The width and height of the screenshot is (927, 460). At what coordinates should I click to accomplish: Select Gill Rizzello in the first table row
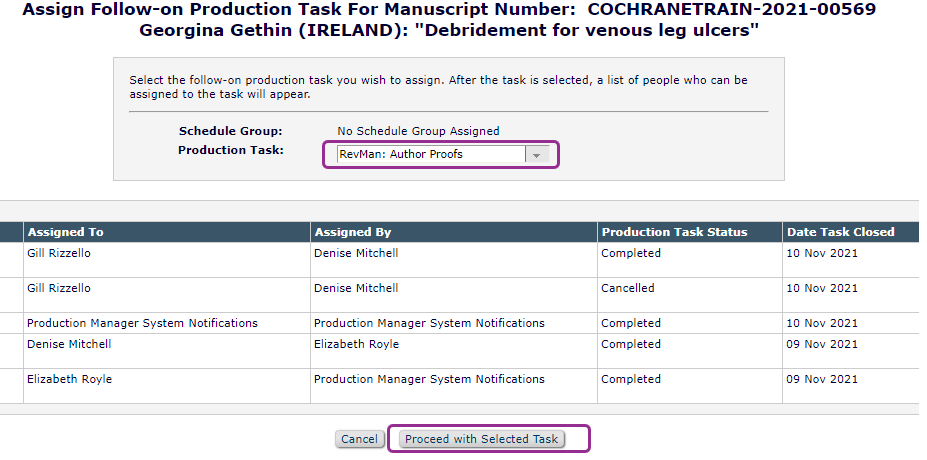point(58,253)
